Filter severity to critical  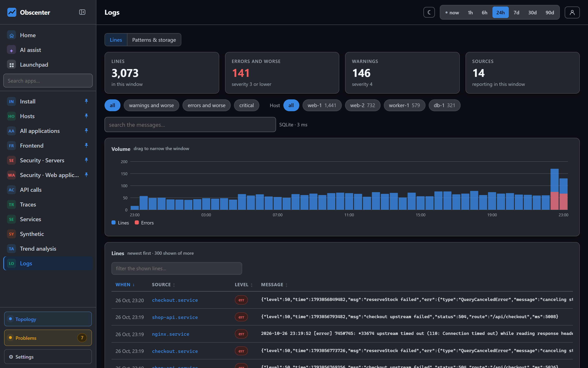(246, 105)
